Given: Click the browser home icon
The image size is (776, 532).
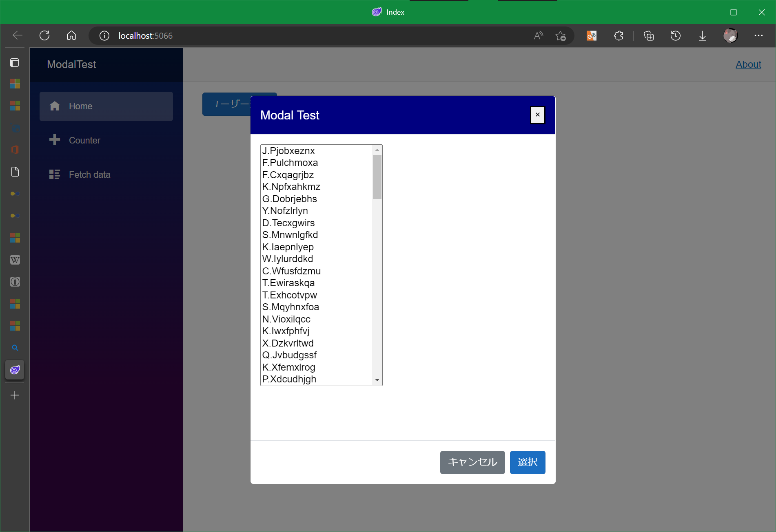Looking at the screenshot, I should click(x=71, y=35).
